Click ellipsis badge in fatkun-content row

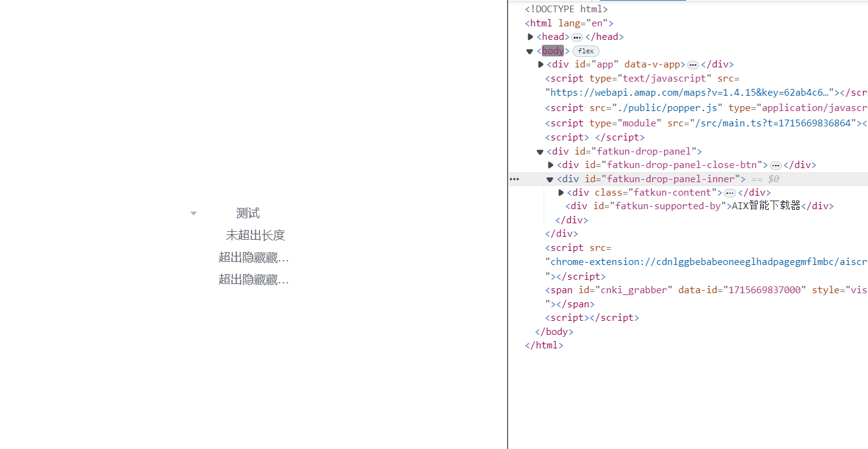(729, 193)
